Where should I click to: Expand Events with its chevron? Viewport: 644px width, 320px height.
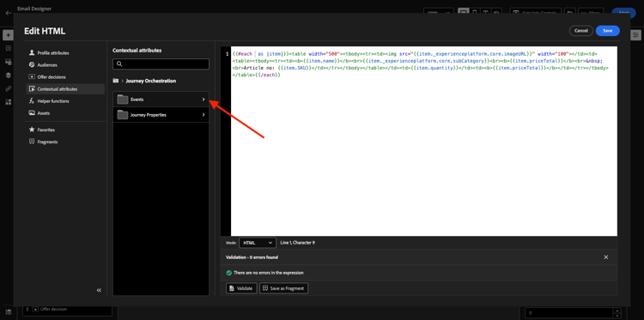[204, 100]
